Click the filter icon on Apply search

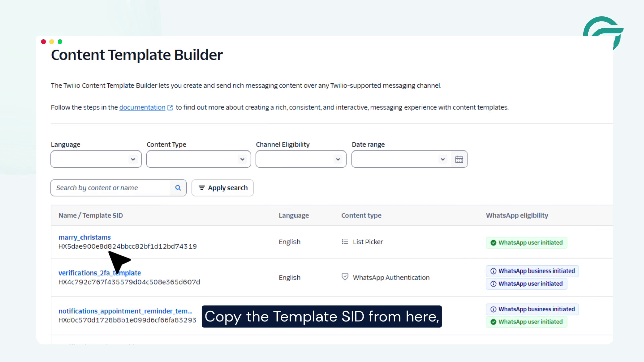[x=202, y=188]
